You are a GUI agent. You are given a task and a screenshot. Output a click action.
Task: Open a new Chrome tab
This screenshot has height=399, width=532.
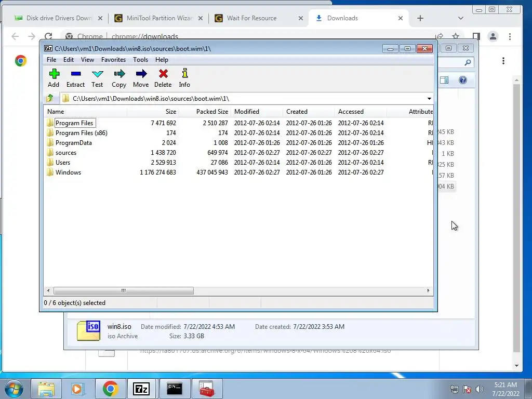click(420, 18)
